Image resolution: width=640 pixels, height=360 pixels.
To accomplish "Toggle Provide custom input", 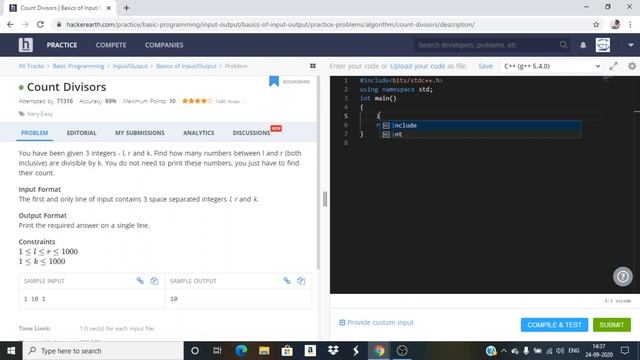I will (x=376, y=322).
